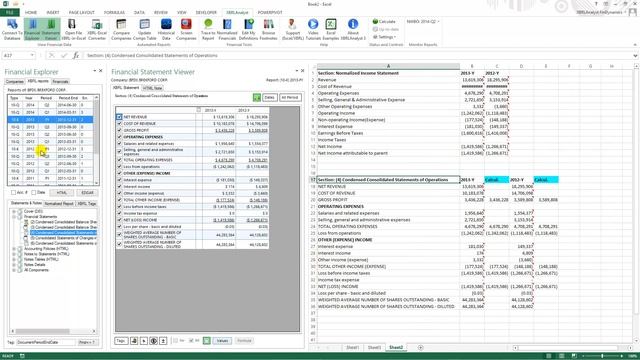
Task: Open Browse Footnotes tool
Action: click(268, 29)
